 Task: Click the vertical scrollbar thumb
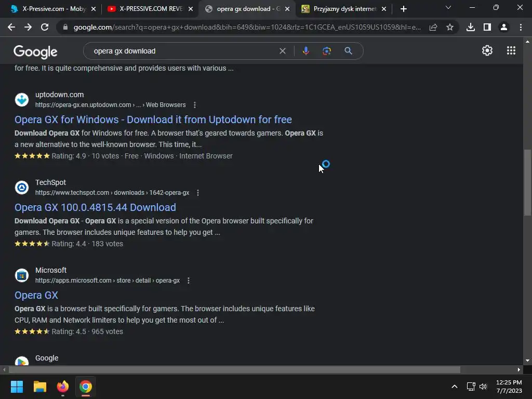[x=527, y=182]
